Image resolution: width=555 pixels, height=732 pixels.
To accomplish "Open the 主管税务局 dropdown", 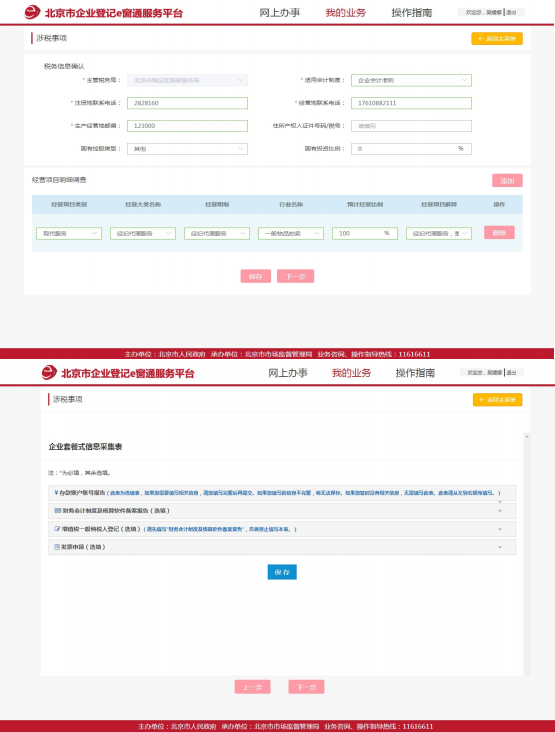I will pos(187,80).
